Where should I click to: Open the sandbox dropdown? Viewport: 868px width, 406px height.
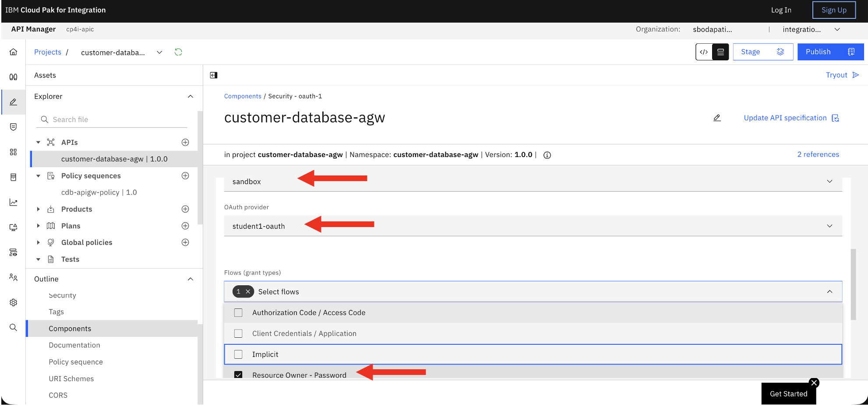click(x=533, y=182)
